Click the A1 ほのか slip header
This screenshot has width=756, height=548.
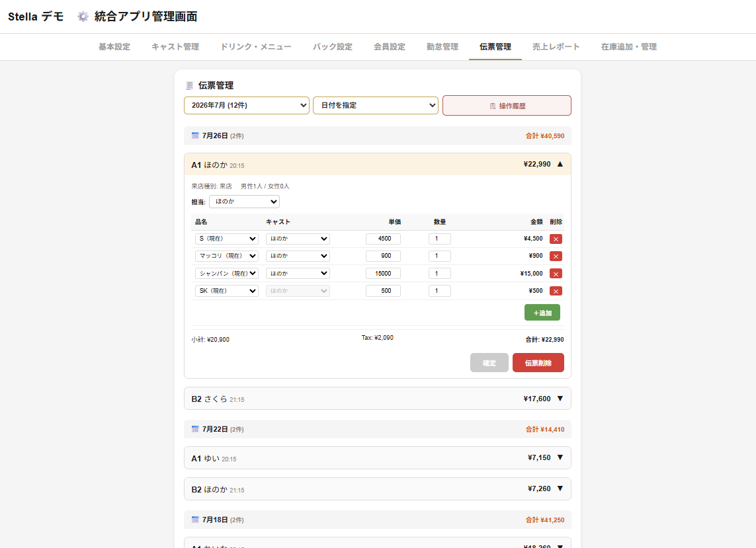pyautogui.click(x=378, y=165)
